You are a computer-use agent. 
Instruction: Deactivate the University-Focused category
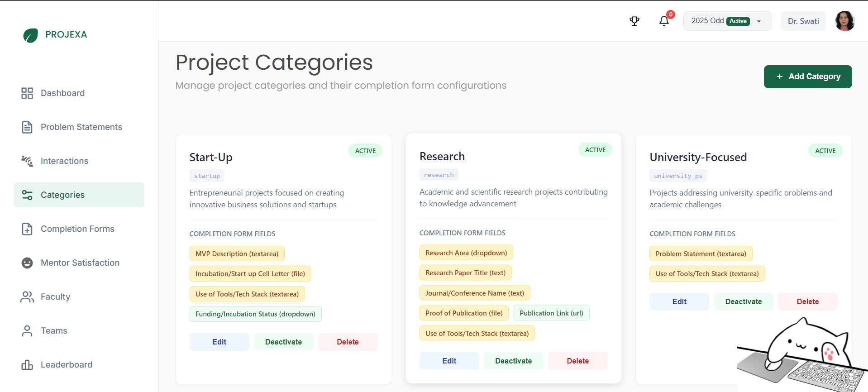[x=744, y=302]
